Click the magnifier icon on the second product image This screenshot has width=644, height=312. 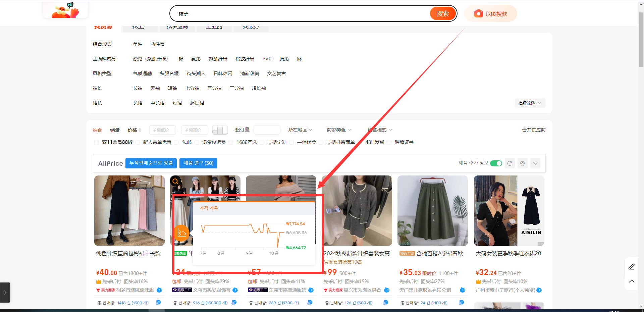(175, 181)
